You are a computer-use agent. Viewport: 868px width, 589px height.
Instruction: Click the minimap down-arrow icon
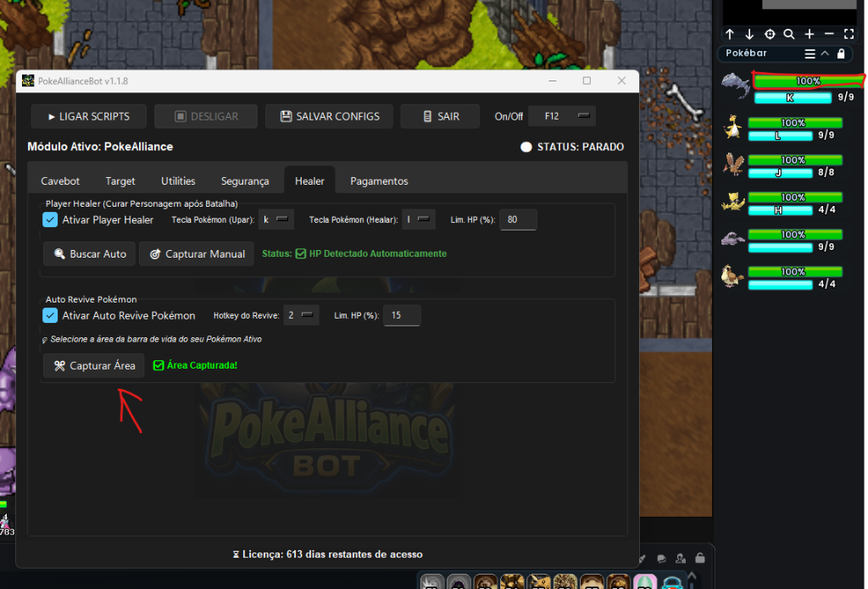pyautogui.click(x=749, y=34)
